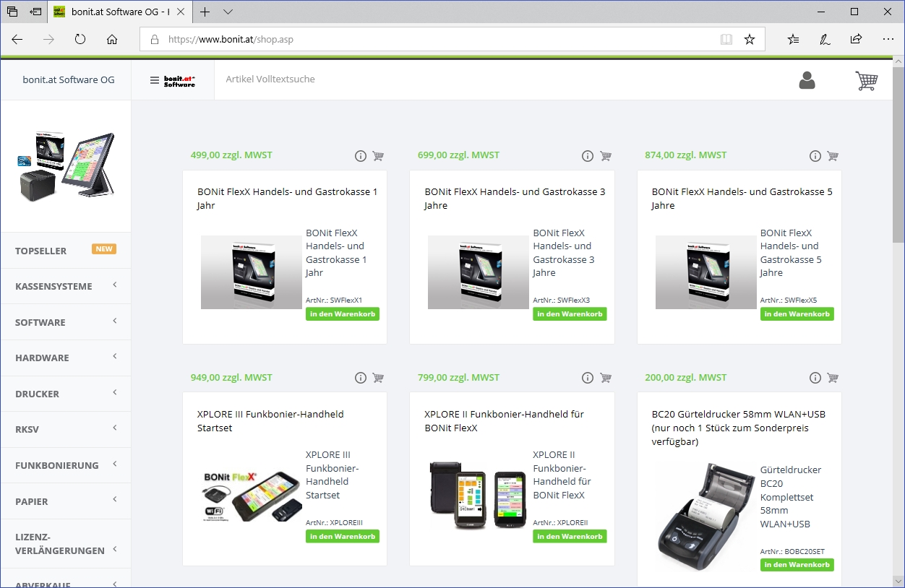Add 499,00 item via small cart icon
This screenshot has height=588, width=905.
click(378, 156)
